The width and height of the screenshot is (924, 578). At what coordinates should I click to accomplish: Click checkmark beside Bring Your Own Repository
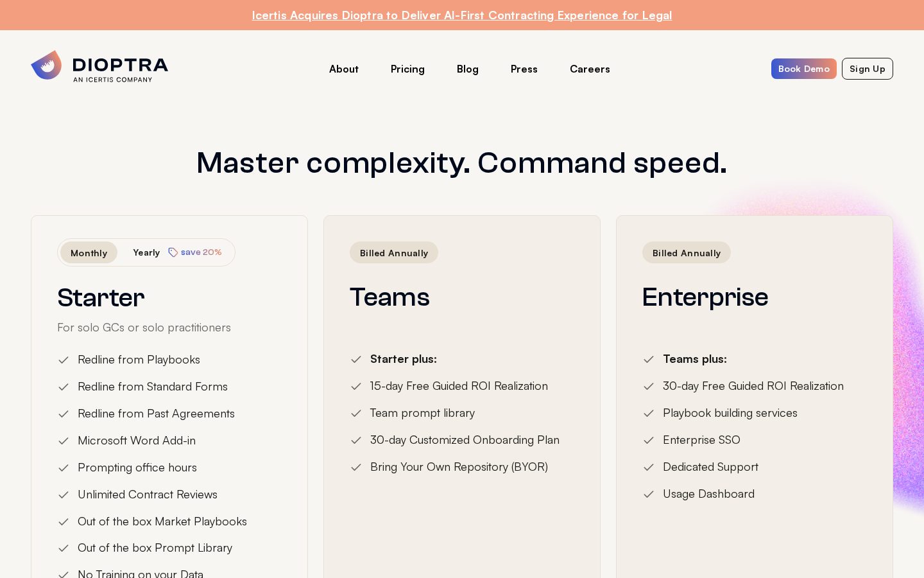(356, 468)
